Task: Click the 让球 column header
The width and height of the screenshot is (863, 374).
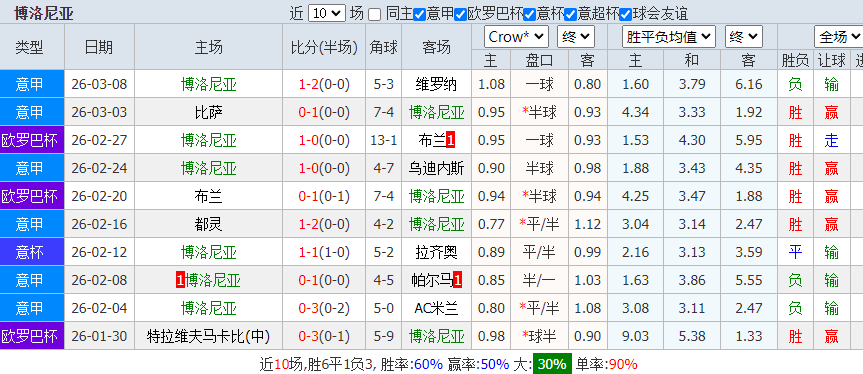Action: tap(831, 60)
